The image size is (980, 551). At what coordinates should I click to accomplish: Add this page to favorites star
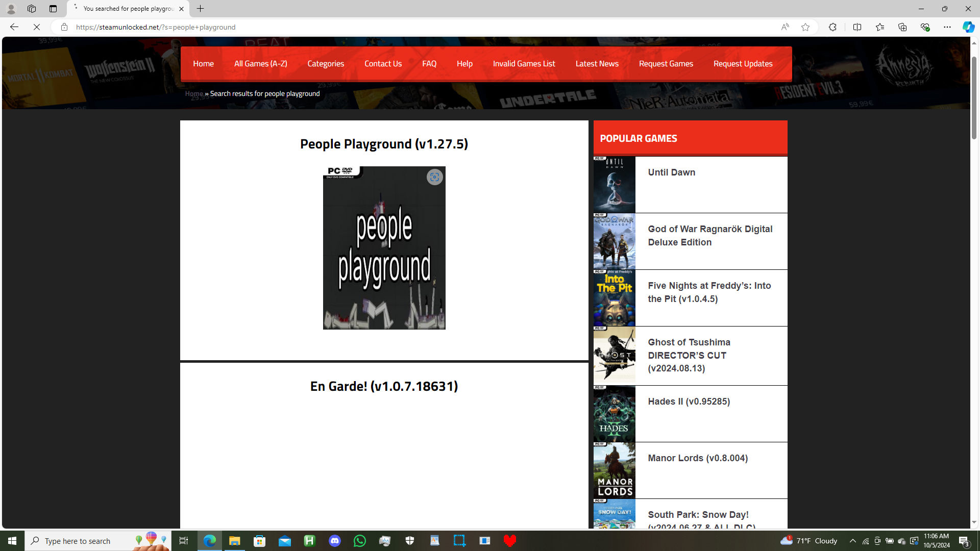pos(805,27)
